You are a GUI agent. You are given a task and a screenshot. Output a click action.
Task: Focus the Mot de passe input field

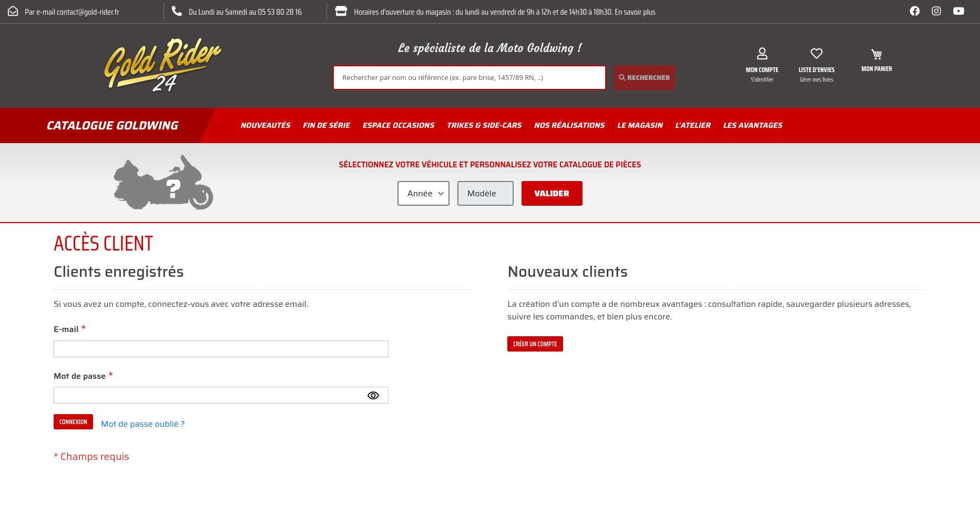click(x=221, y=395)
